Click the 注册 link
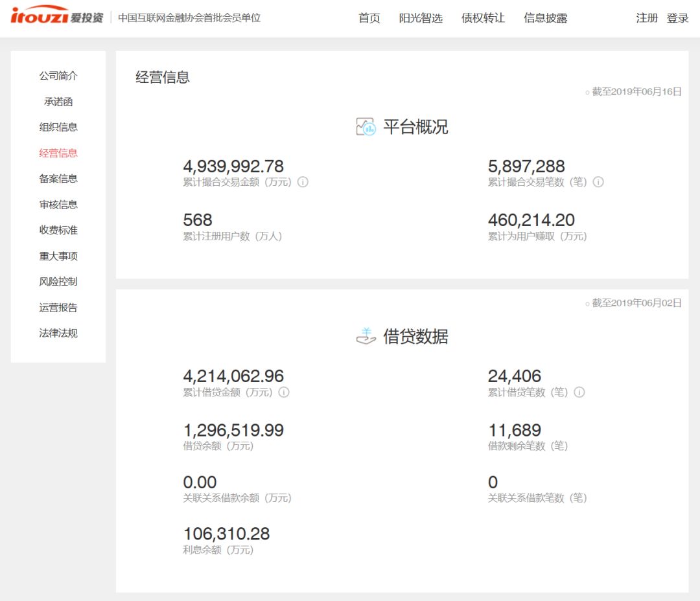The height and width of the screenshot is (601, 700). (x=647, y=18)
